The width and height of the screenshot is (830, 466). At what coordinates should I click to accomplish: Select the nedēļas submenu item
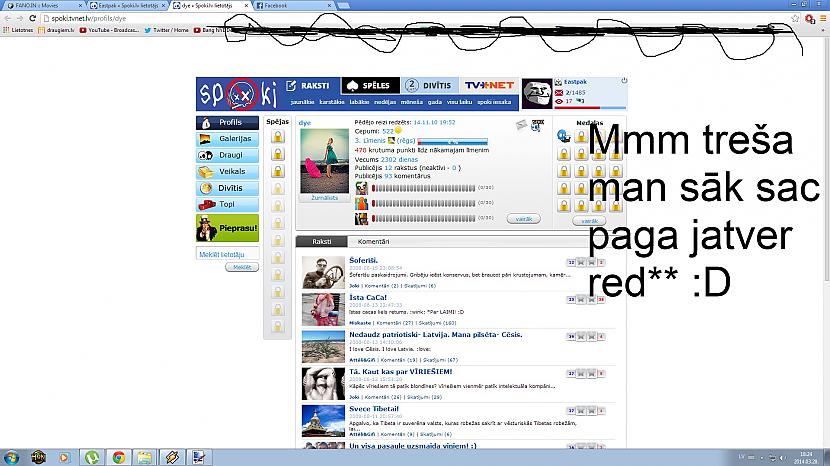click(x=385, y=102)
